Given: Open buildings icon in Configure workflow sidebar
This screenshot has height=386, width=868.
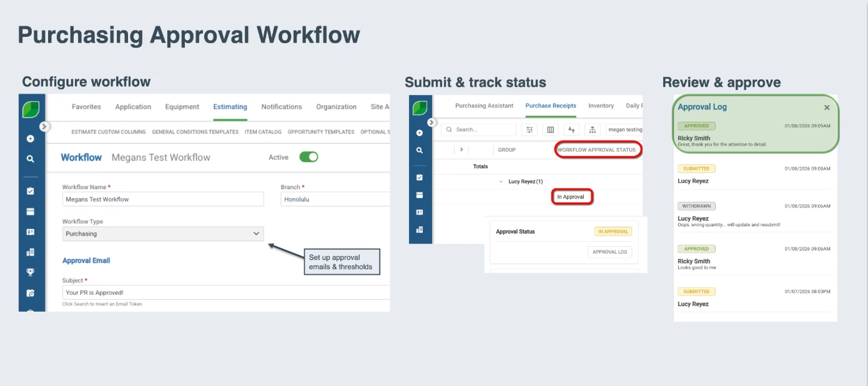Looking at the screenshot, I should click(x=30, y=252).
